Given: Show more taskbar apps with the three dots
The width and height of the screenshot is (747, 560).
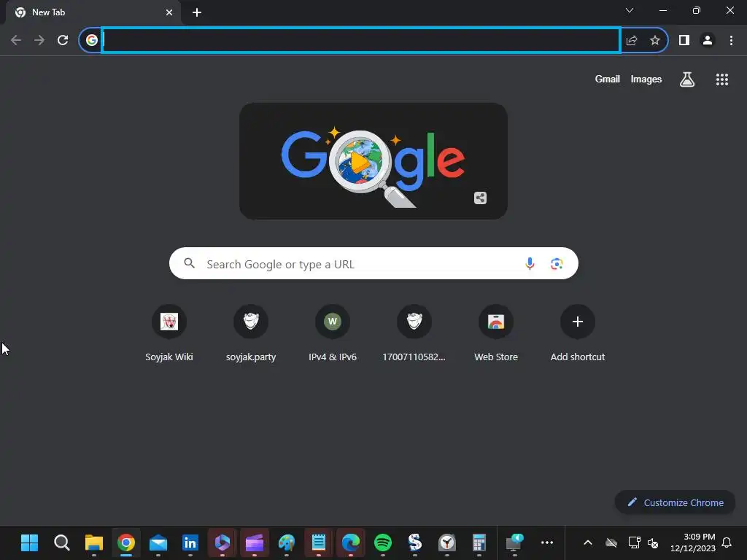Looking at the screenshot, I should click(x=547, y=542).
